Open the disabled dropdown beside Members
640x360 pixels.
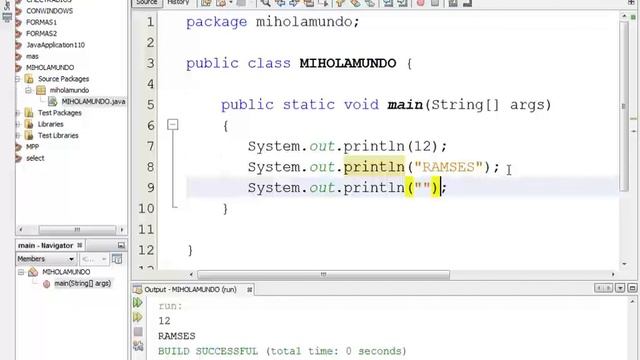tap(94, 259)
